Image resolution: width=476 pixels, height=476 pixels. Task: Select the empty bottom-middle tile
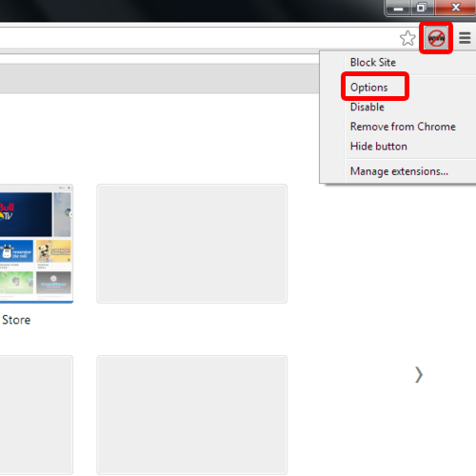click(x=192, y=415)
